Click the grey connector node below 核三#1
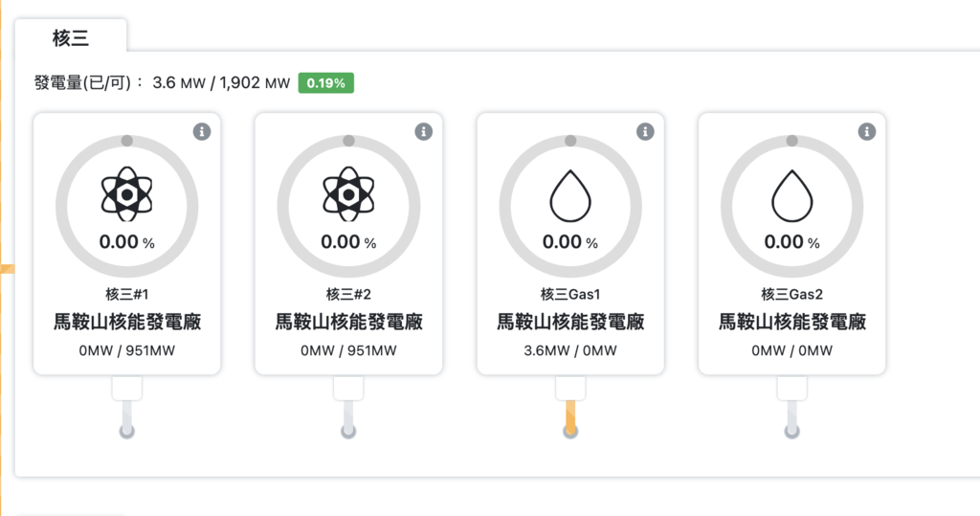The height and width of the screenshot is (516, 980). pyautogui.click(x=127, y=432)
